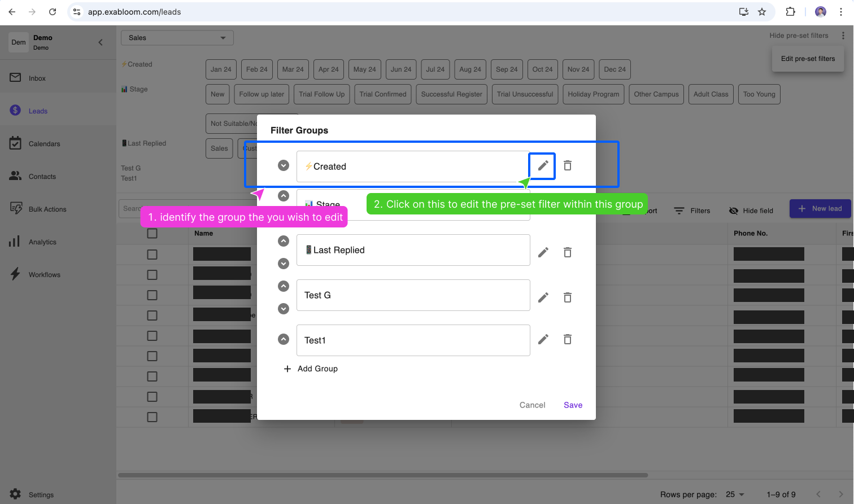
Task: Bookmark this page with the star icon
Action: pyautogui.click(x=762, y=12)
